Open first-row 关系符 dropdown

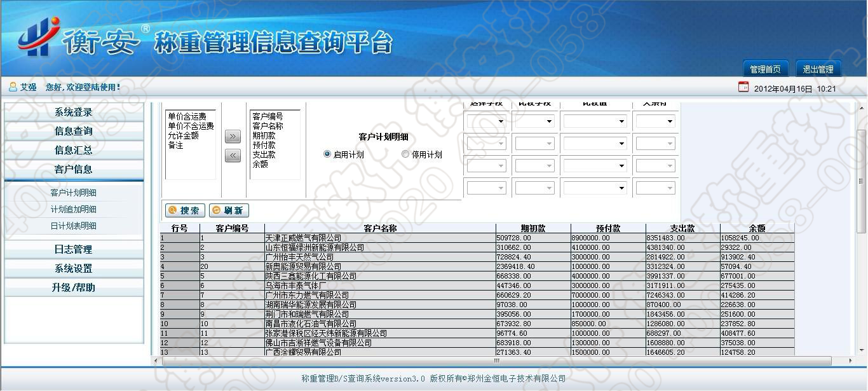[x=655, y=121]
